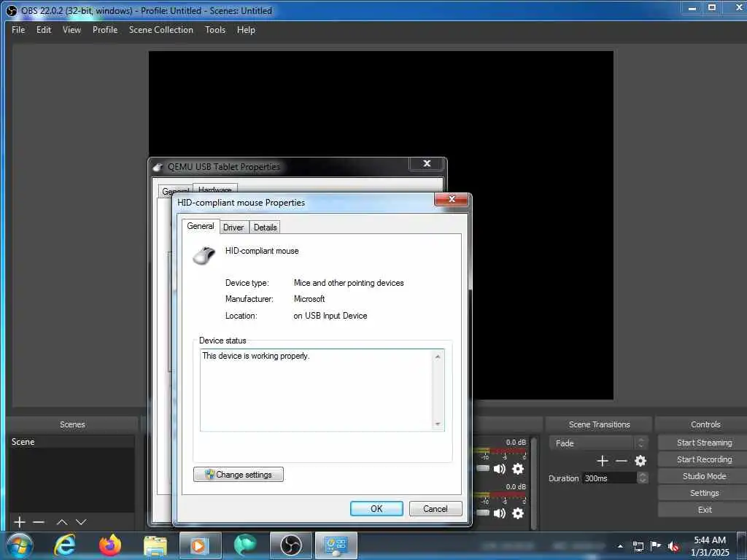Launch Firefox from the taskbar

click(x=110, y=545)
